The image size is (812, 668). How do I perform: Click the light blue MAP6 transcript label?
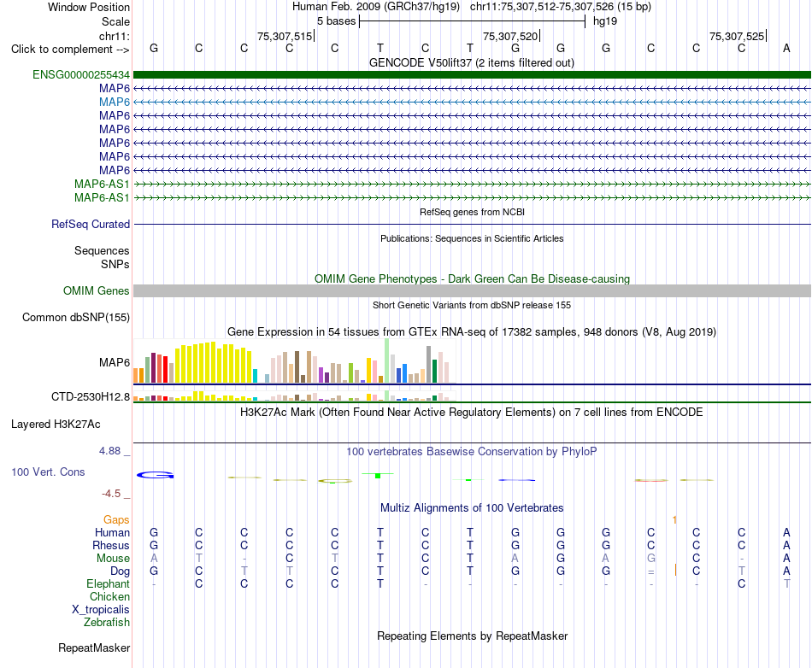coord(114,102)
